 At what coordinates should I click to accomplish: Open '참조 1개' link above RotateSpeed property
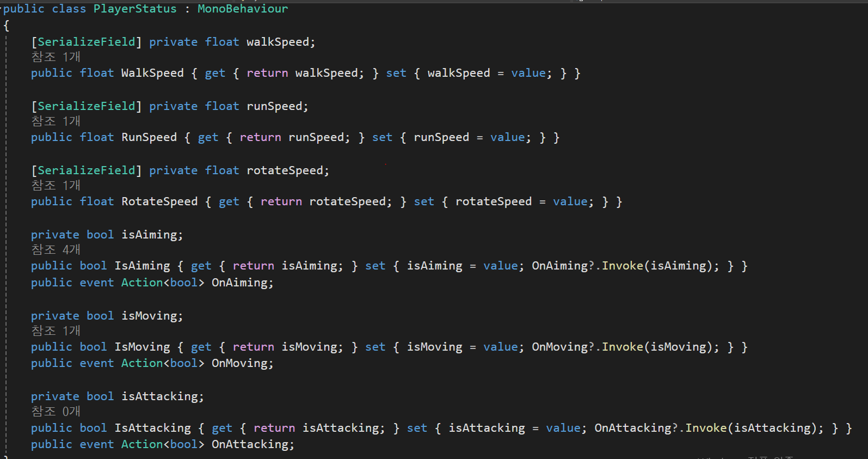click(x=56, y=185)
